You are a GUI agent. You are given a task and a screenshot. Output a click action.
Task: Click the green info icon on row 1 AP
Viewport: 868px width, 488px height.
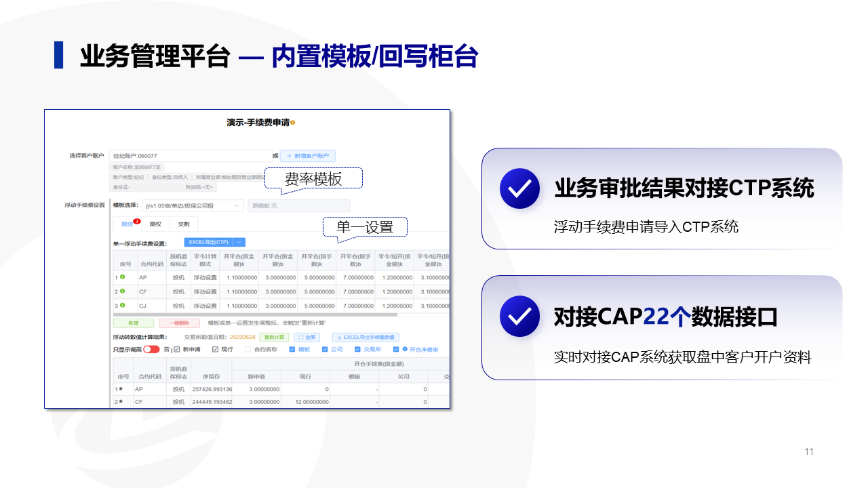pyautogui.click(x=123, y=277)
